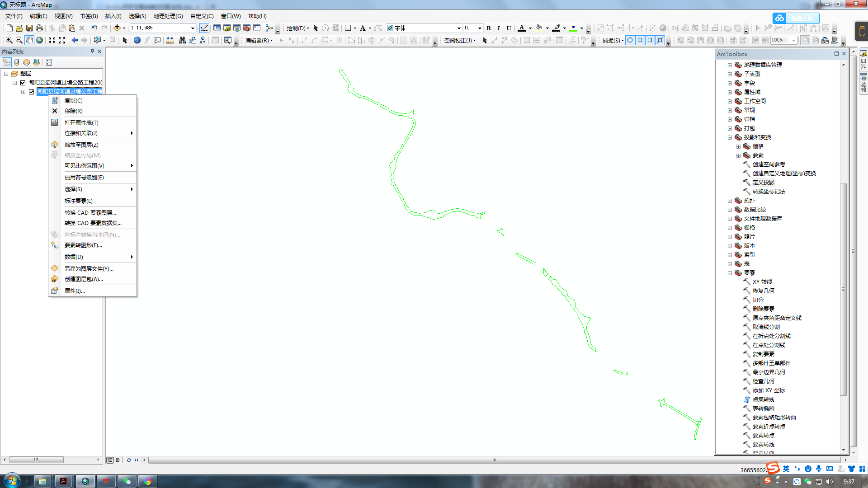The height and width of the screenshot is (488, 868).
Task: Click the Go To XY icon
Action: pos(203,40)
